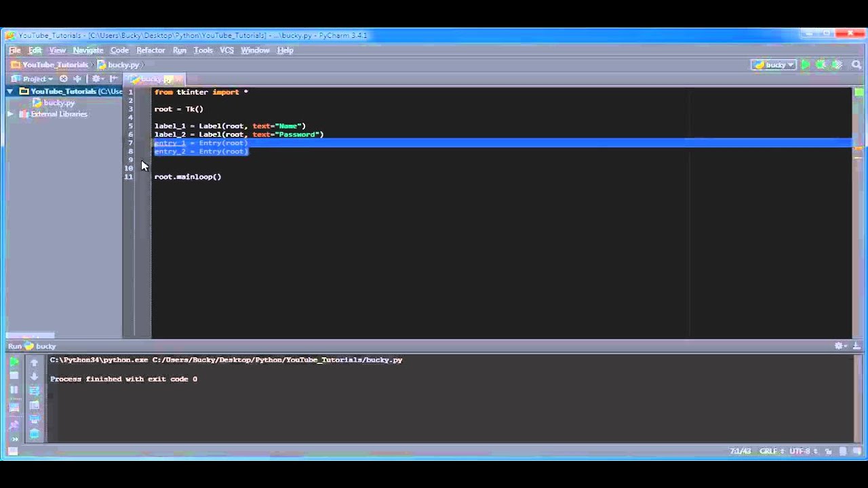The height and width of the screenshot is (488, 868).
Task: Open the Run menu in menu bar
Action: (180, 50)
